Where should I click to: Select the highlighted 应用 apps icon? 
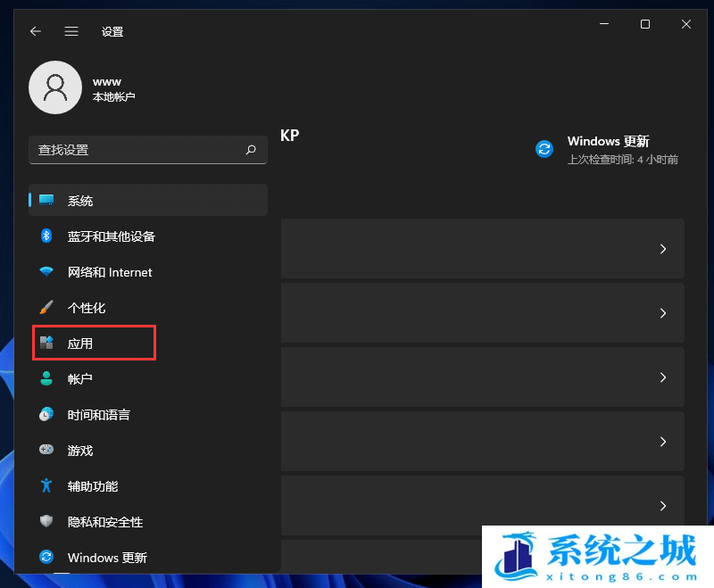46,343
